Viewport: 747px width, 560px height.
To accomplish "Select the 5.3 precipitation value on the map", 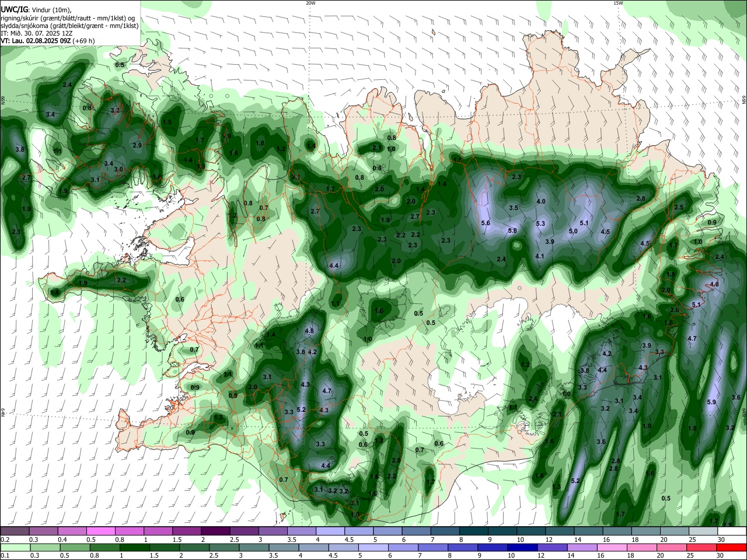I will (x=540, y=224).
